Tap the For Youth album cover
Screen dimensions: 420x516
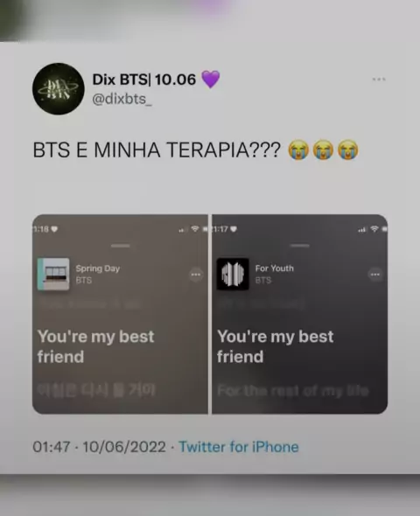point(233,274)
